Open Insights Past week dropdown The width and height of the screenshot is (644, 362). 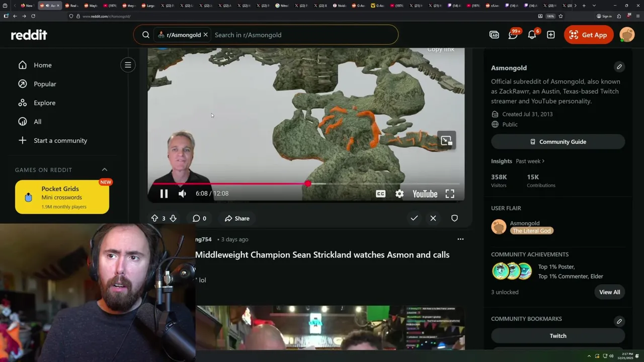530,161
